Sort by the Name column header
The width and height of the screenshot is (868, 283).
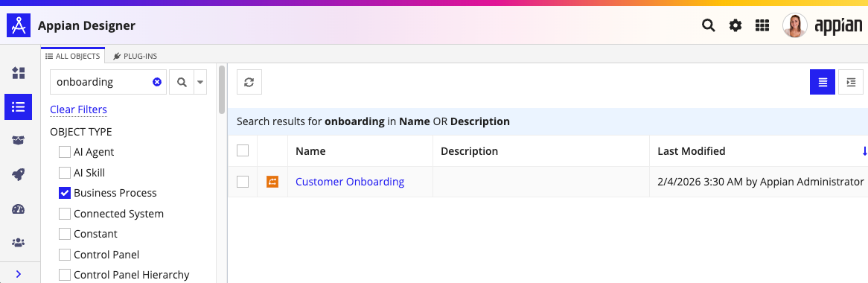coord(310,151)
